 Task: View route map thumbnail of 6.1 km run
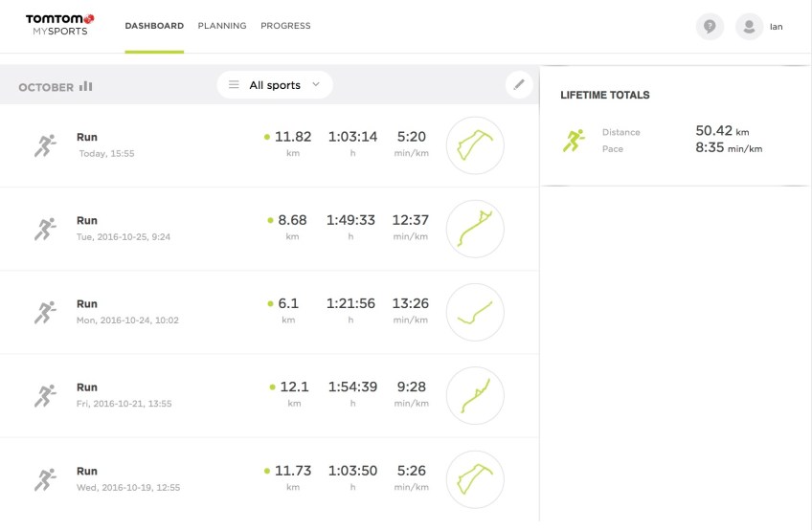[475, 312]
